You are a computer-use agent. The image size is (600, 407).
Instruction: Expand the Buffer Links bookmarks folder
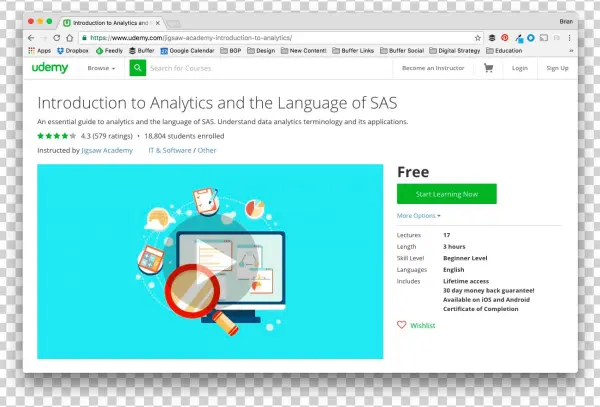click(353, 50)
